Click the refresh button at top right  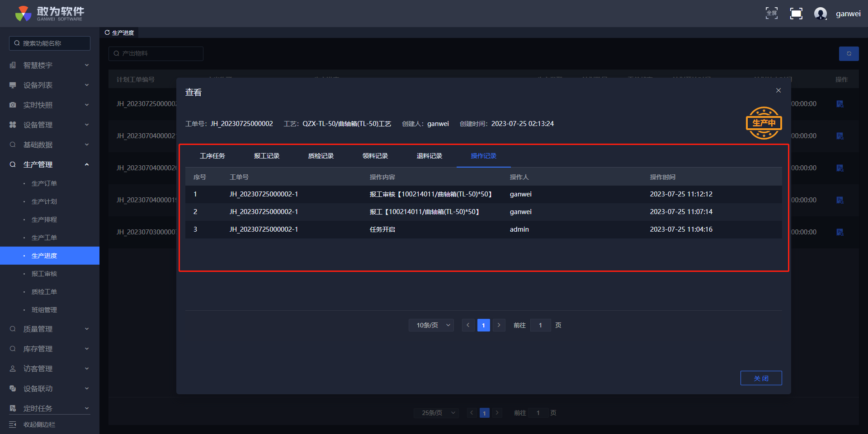[849, 54]
